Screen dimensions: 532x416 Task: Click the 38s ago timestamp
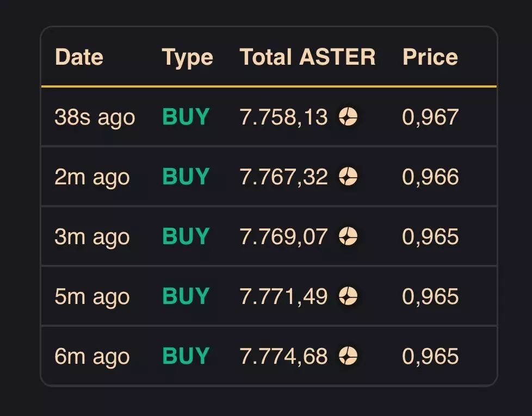click(95, 117)
